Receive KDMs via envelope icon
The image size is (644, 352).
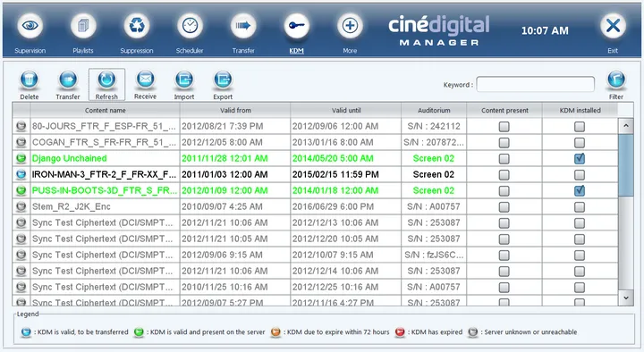145,80
